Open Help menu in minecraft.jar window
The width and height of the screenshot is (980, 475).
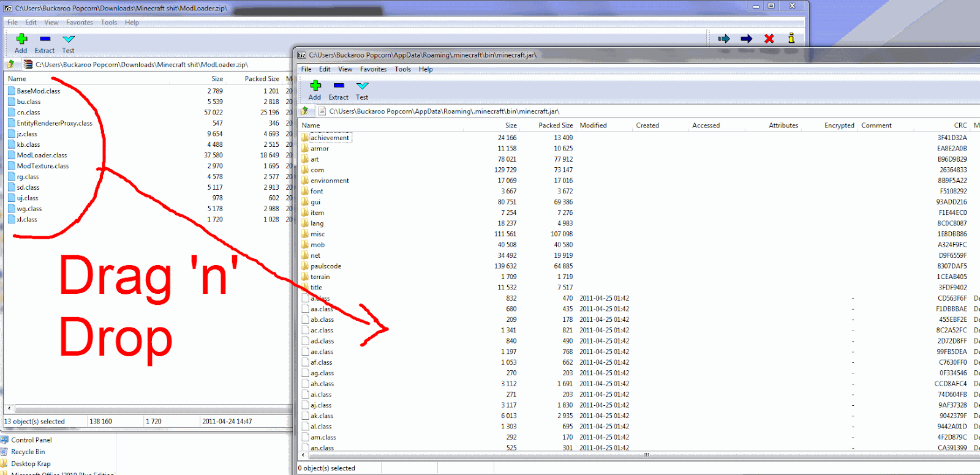(x=426, y=69)
